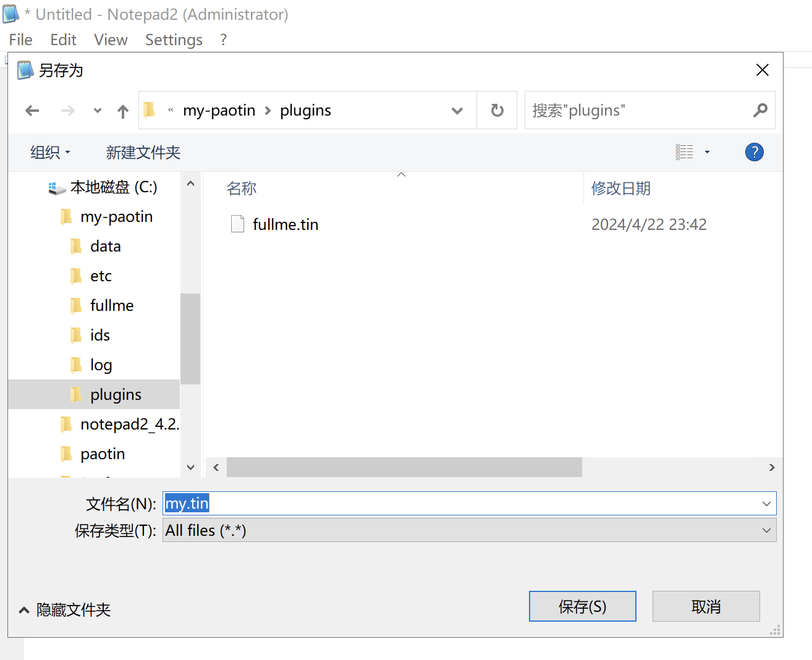Expand the file name suggestions dropdown
Screen dimensions: 812x660
coord(766,504)
